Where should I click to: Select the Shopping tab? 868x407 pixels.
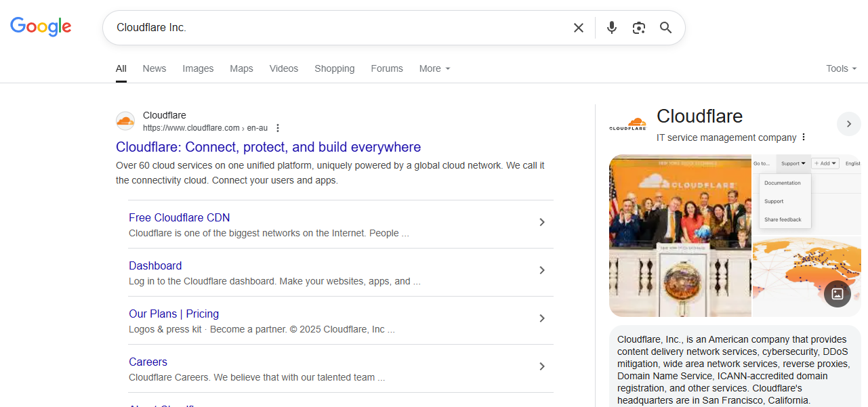[x=335, y=68]
